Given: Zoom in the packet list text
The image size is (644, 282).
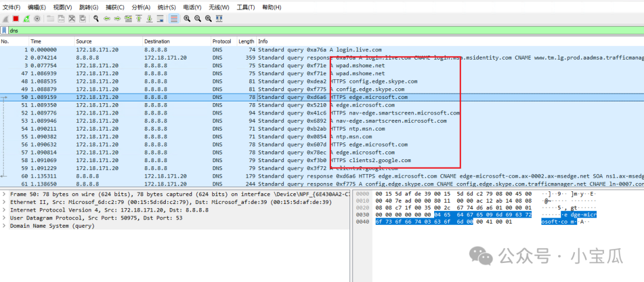Looking at the screenshot, I should 187,18.
